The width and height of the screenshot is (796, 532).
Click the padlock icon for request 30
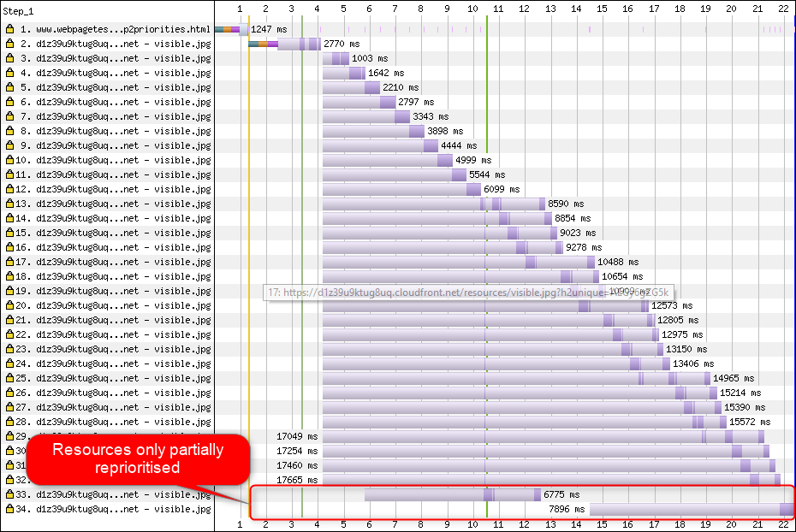[9, 451]
